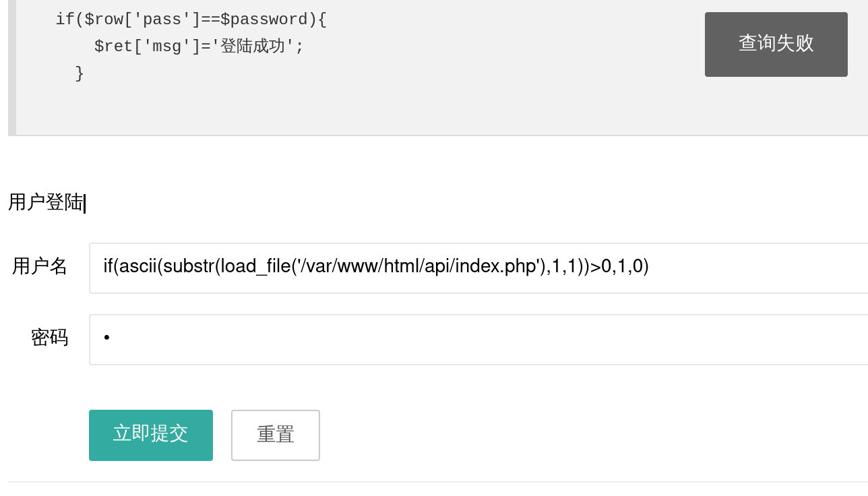
Task: Click the >0,1,0) ending of username text
Action: click(x=619, y=267)
